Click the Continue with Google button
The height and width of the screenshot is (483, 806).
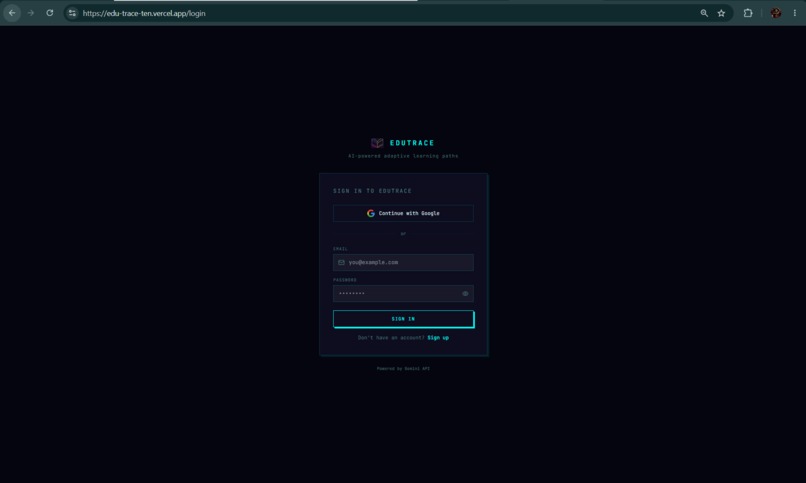403,213
